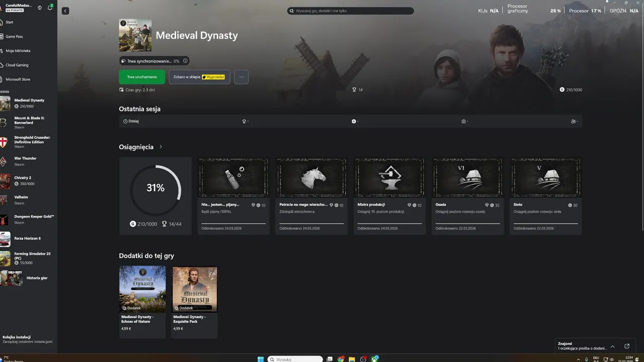Click the print icon next to the username

pyautogui.click(x=40, y=8)
